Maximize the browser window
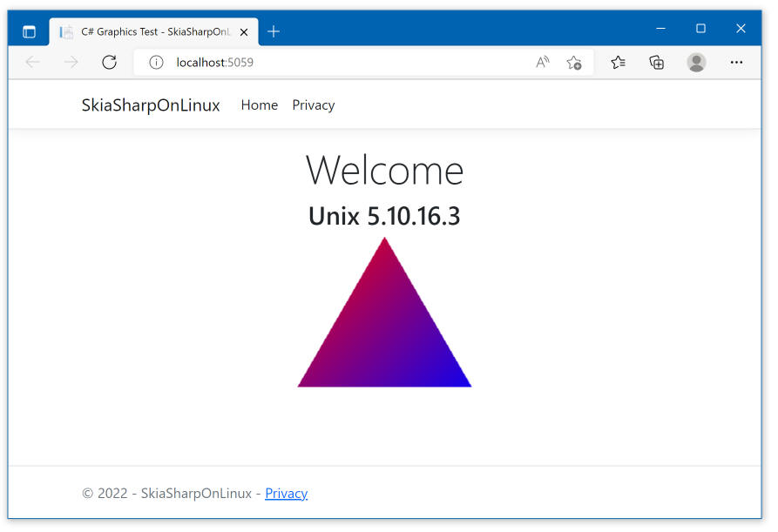Image resolution: width=778 pixels, height=532 pixels. pos(700,29)
